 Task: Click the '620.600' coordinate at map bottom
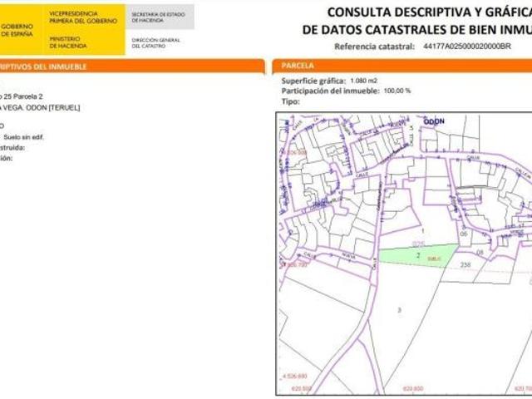pos(413,388)
